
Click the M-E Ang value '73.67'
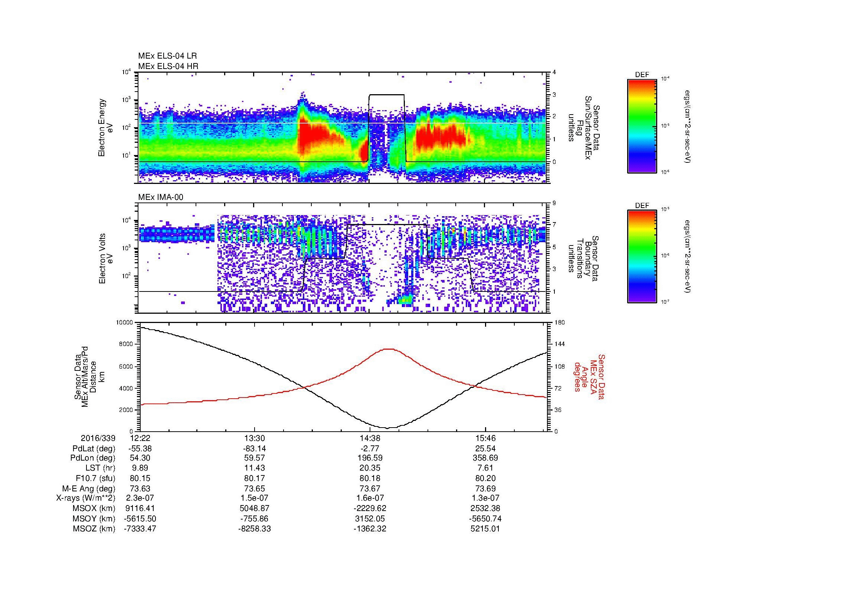tap(370, 488)
